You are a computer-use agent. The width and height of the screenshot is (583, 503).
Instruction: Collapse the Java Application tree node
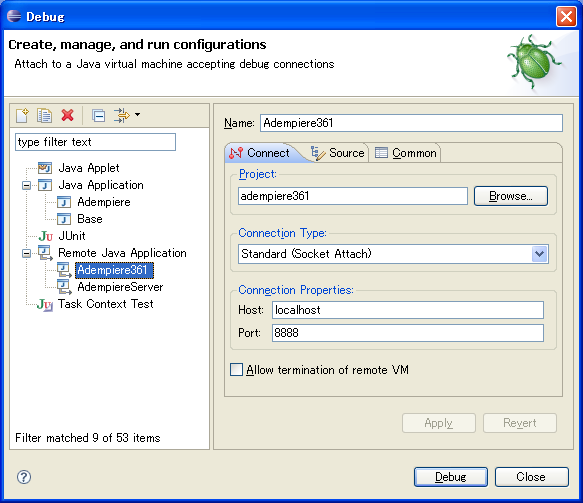click(26, 185)
